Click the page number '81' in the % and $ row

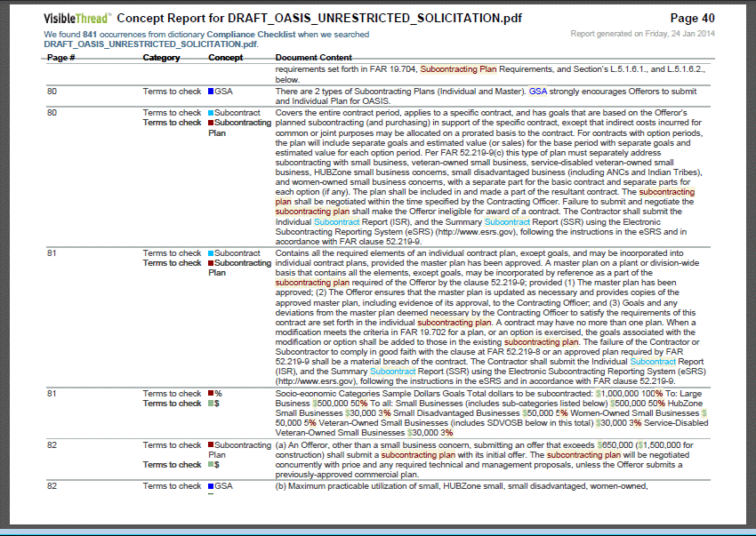52,393
